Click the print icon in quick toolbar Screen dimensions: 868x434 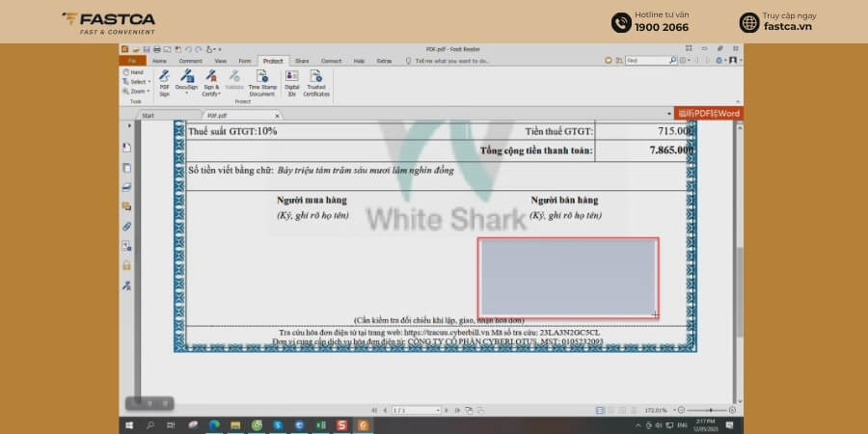pos(156,49)
